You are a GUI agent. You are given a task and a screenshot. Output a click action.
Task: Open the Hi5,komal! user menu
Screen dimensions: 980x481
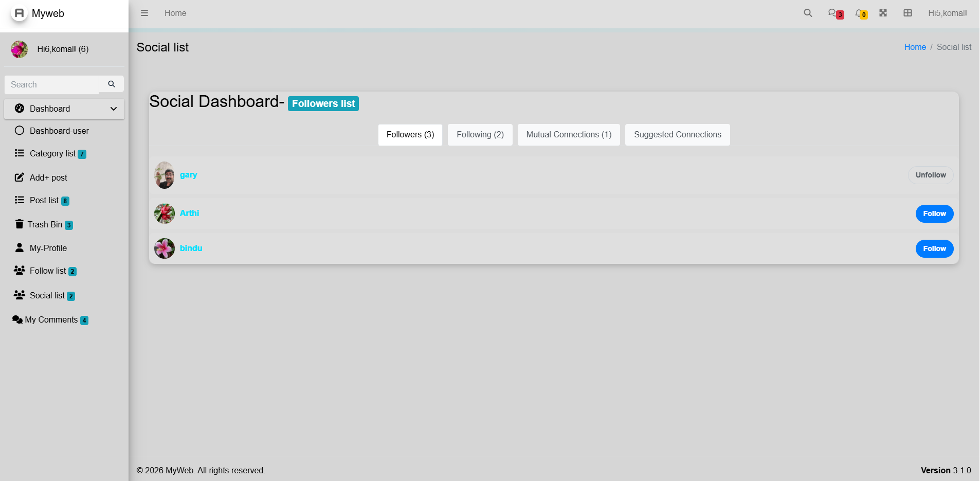947,13
